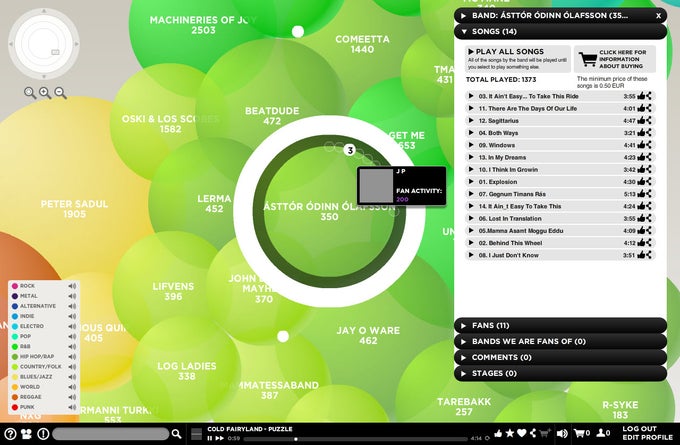Click the shopping cart buying information icon
The height and width of the screenshot is (445, 680).
[588, 59]
